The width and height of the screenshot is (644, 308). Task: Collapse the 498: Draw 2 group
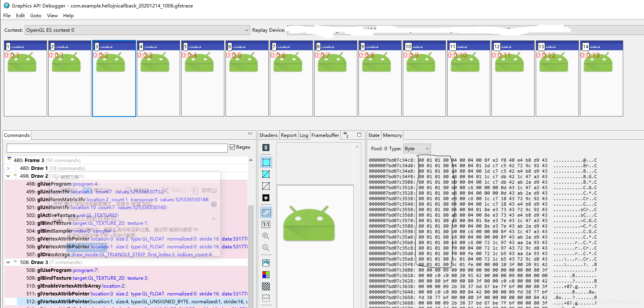[8, 176]
